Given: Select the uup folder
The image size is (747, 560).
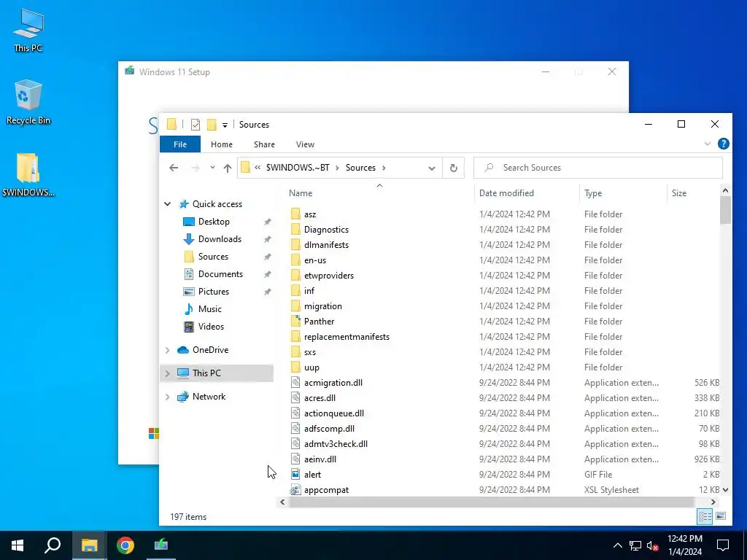Looking at the screenshot, I should 311,367.
